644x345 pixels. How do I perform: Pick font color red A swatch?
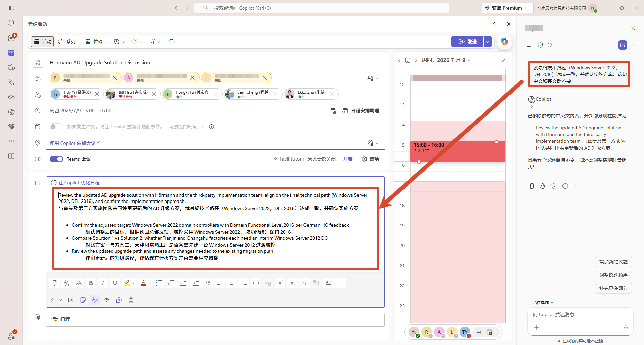[x=143, y=283]
